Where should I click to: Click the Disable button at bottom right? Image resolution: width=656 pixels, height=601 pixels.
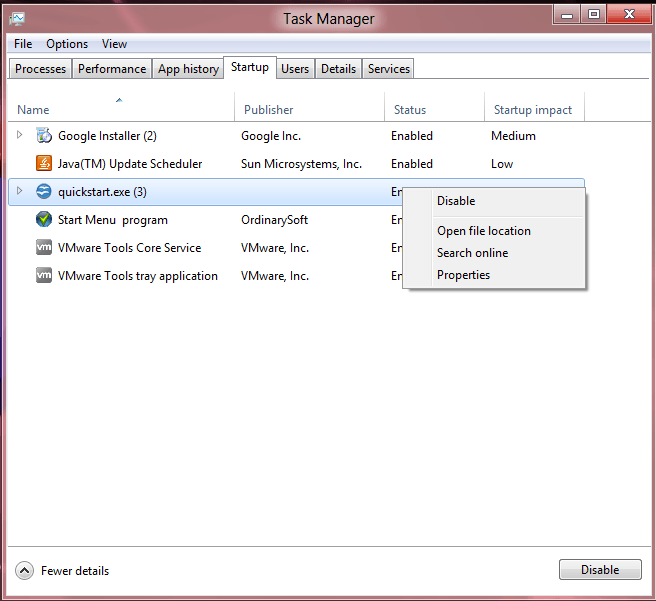point(600,570)
